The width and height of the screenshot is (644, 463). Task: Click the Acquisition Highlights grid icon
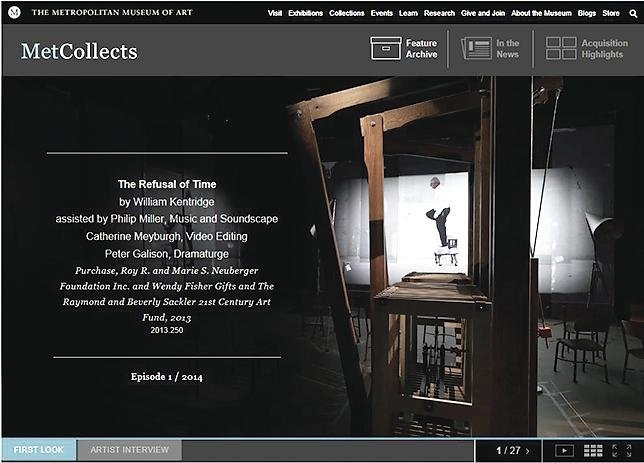pos(561,48)
